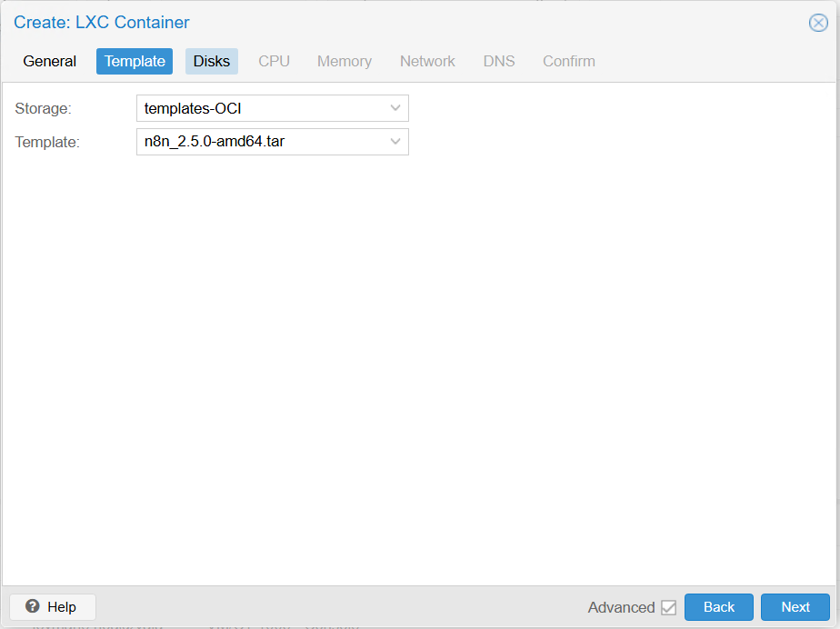This screenshot has width=840, height=629.
Task: Select the Template tab
Action: point(135,61)
